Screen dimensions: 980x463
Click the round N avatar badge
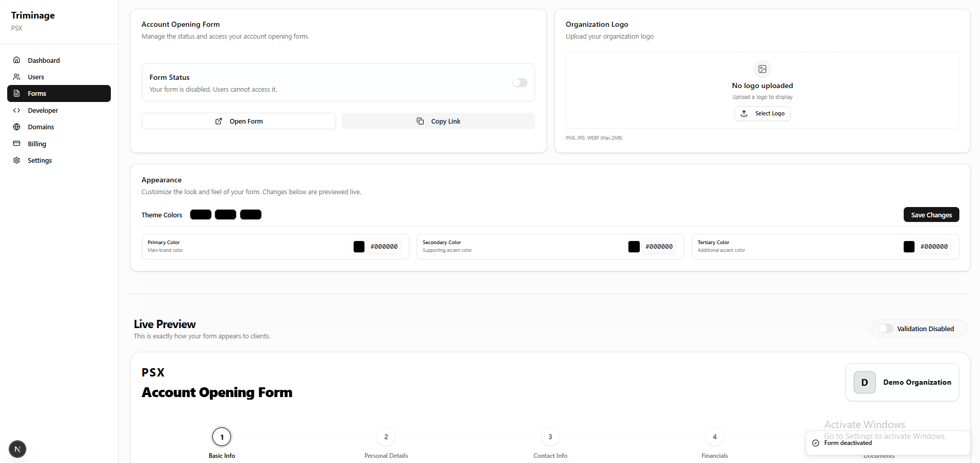(18, 449)
